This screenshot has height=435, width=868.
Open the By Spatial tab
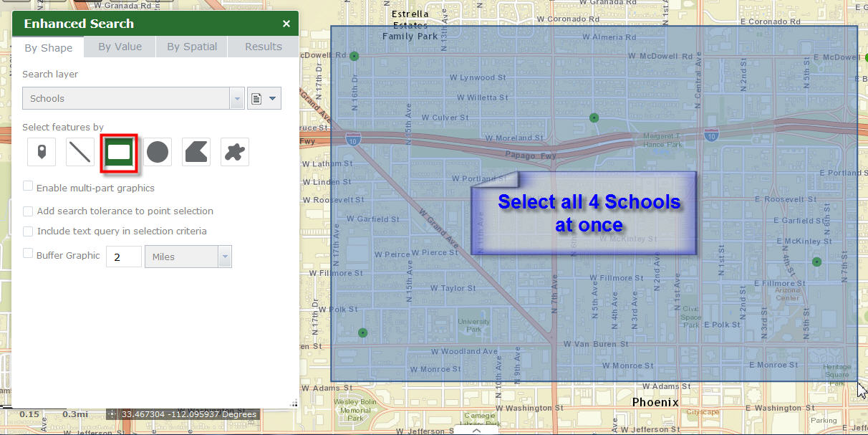click(192, 47)
